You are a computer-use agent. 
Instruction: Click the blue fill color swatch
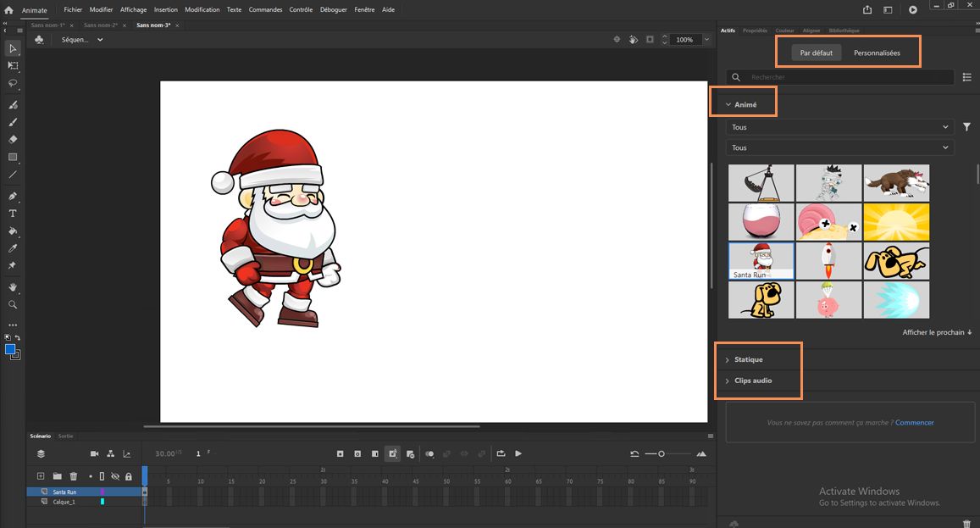pyautogui.click(x=10, y=349)
